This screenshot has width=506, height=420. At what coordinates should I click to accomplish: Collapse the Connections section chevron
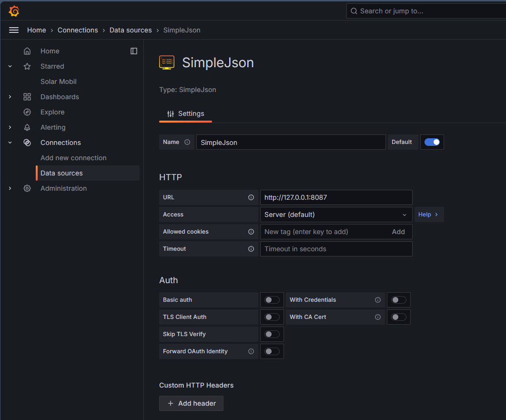tap(10, 143)
